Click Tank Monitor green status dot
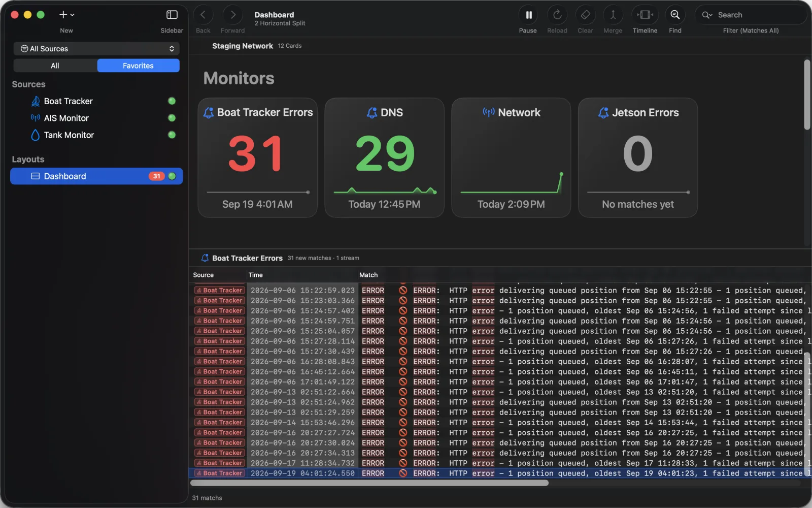Image resolution: width=812 pixels, height=508 pixels. point(172,135)
